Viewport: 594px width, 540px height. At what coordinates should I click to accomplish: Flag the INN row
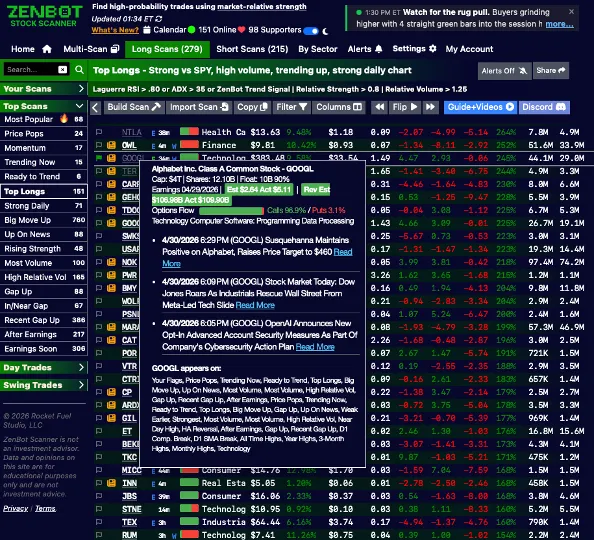[x=99, y=483]
